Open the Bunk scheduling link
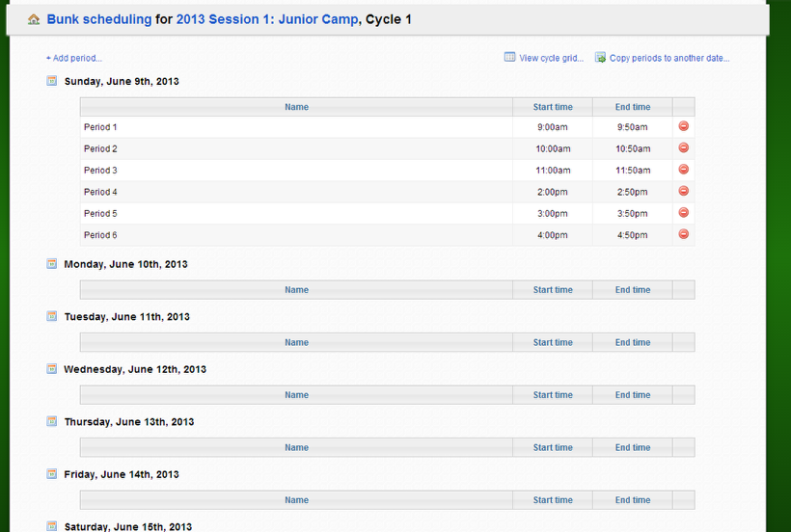Image resolution: width=791 pixels, height=532 pixels. (98, 19)
